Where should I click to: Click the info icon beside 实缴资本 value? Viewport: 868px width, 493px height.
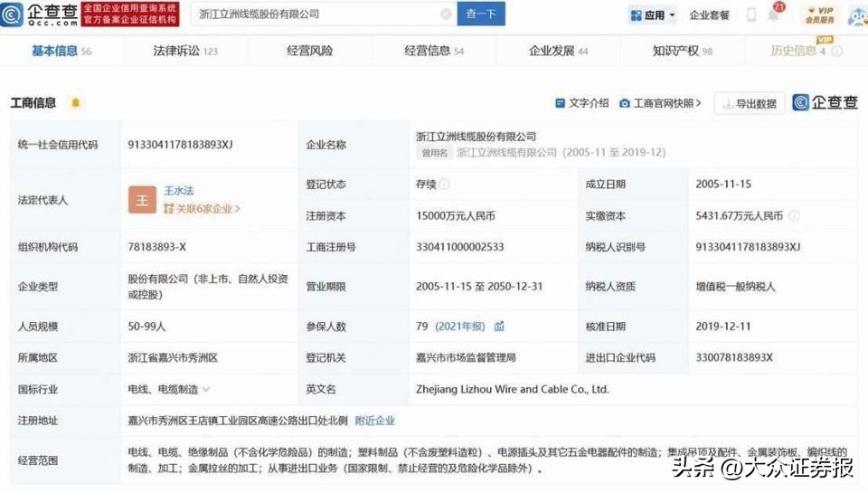click(x=795, y=215)
